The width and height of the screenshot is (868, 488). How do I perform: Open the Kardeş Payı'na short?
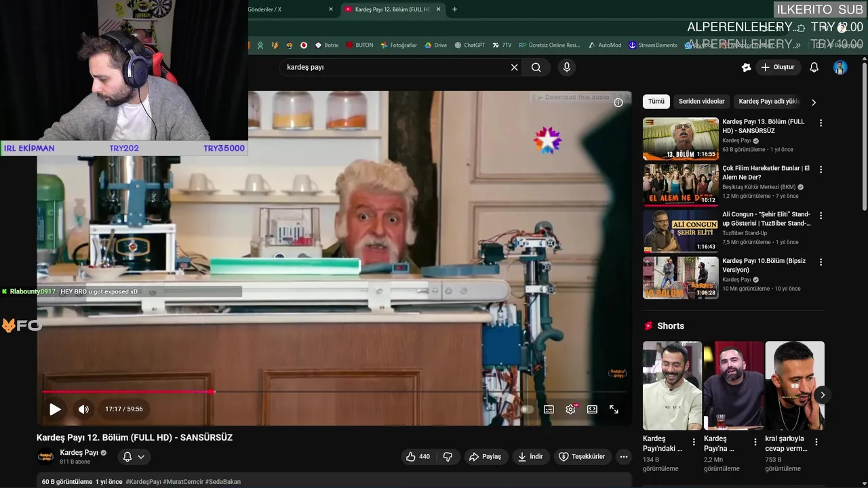point(734,386)
